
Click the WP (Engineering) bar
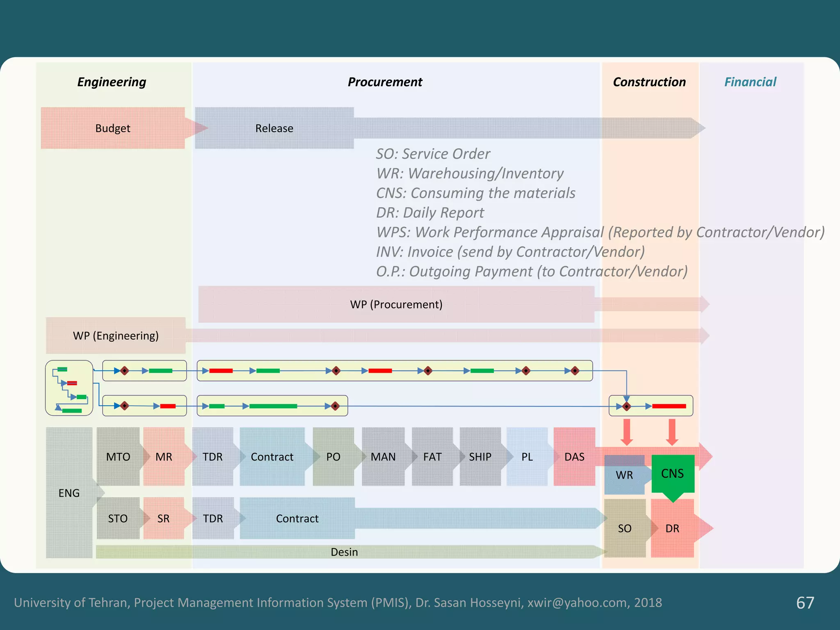(x=116, y=336)
